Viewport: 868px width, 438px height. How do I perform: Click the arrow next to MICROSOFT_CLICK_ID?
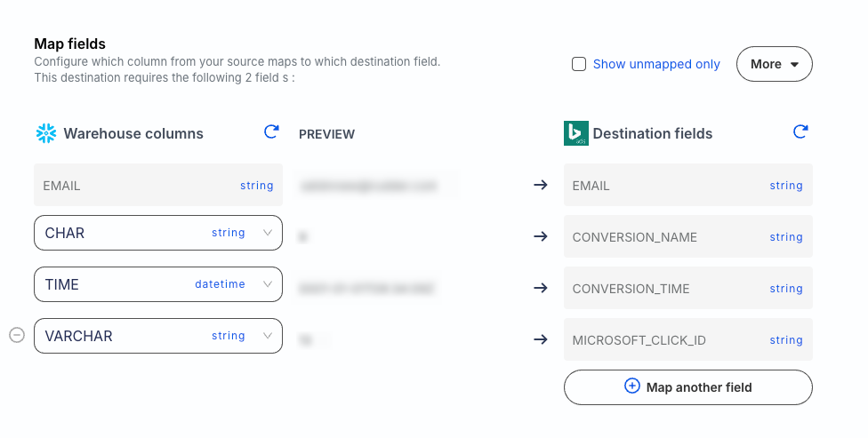point(540,339)
